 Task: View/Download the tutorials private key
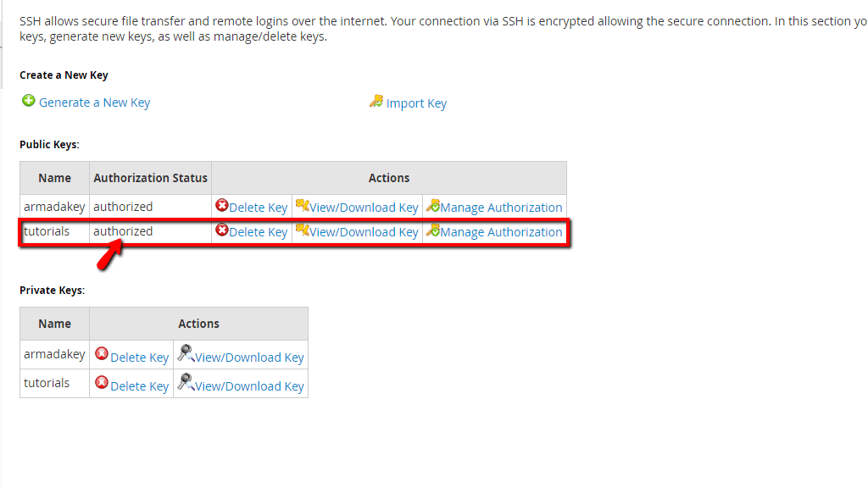pos(248,385)
